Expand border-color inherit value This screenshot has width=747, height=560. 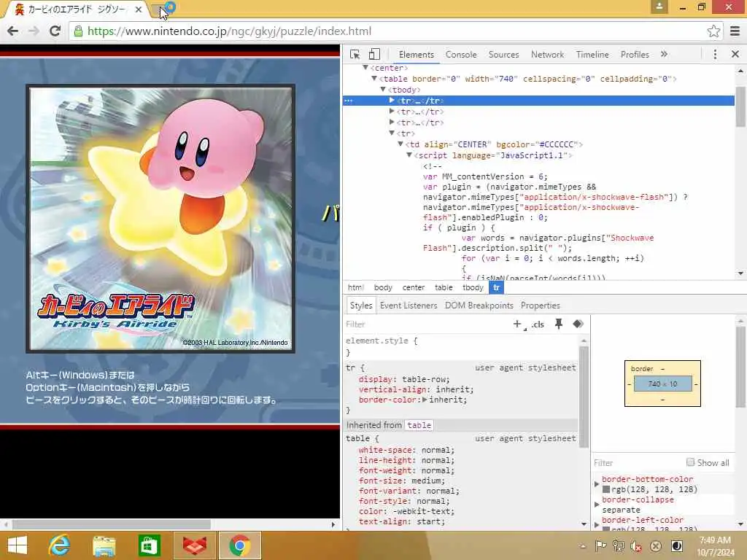click(425, 400)
